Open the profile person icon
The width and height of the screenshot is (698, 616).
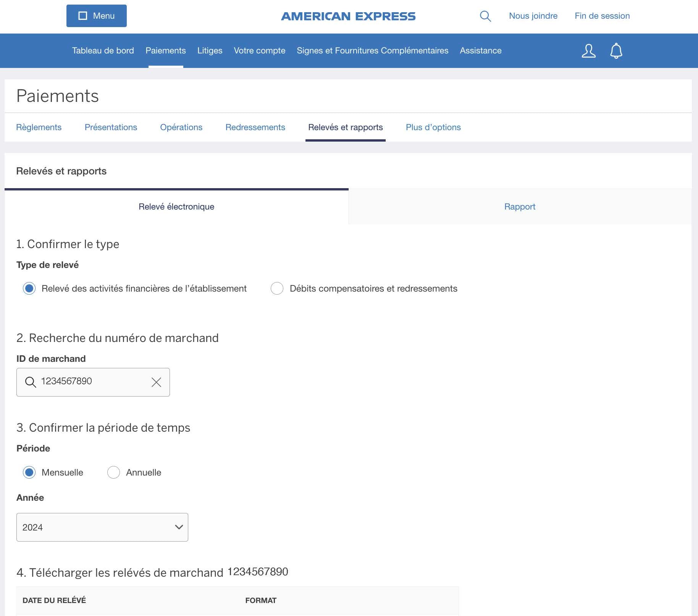pyautogui.click(x=588, y=50)
